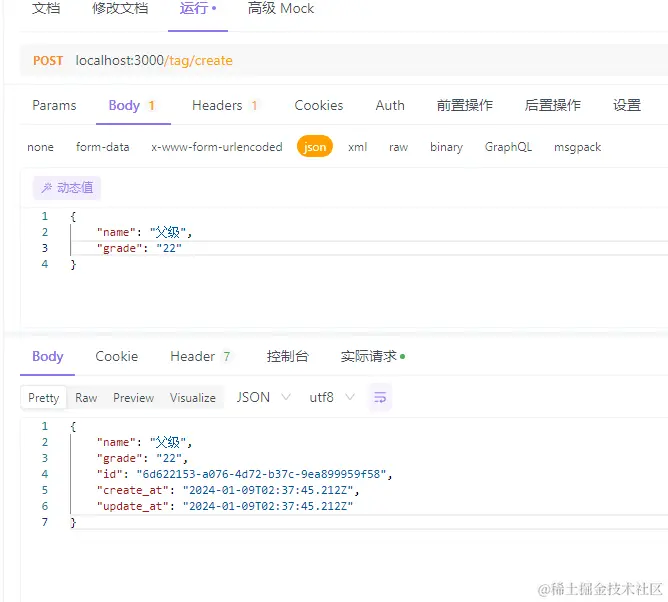Open the response Body tab
The width and height of the screenshot is (668, 602).
[48, 356]
